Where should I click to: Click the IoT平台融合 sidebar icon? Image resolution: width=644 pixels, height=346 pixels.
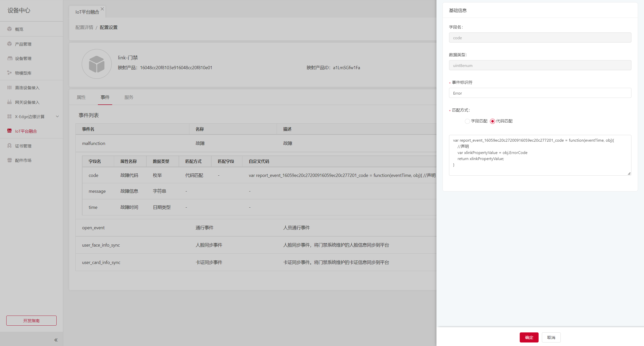[10, 131]
